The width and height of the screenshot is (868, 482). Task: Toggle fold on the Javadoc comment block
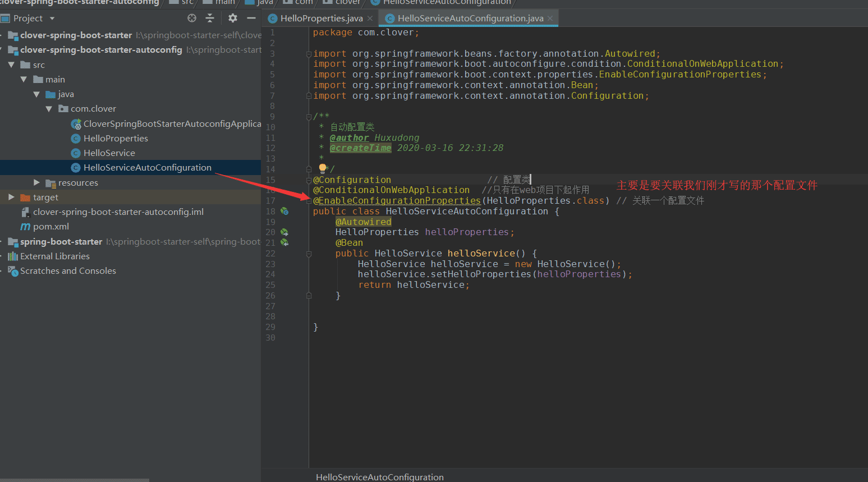click(x=309, y=117)
